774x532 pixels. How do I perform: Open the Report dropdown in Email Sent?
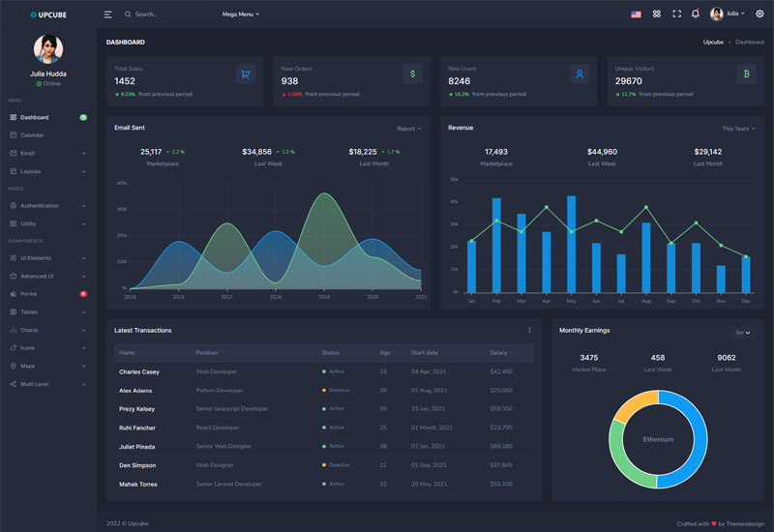pyautogui.click(x=408, y=129)
